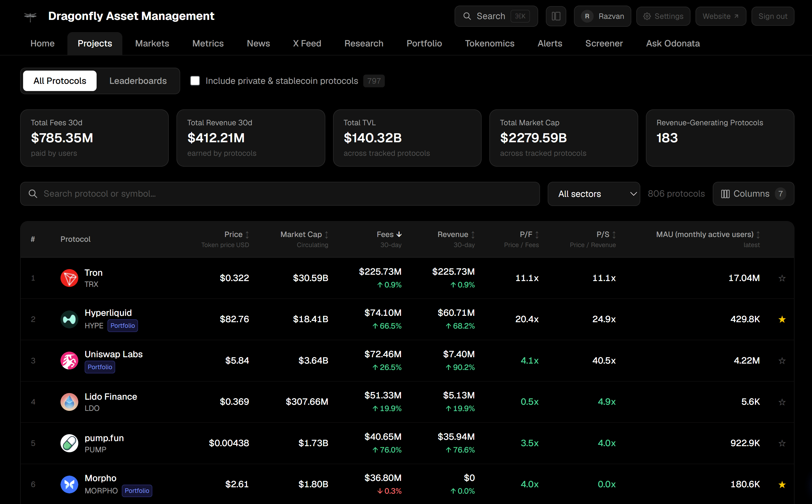Sort by Market Cap column arrows
The width and height of the screenshot is (812, 504).
327,235
